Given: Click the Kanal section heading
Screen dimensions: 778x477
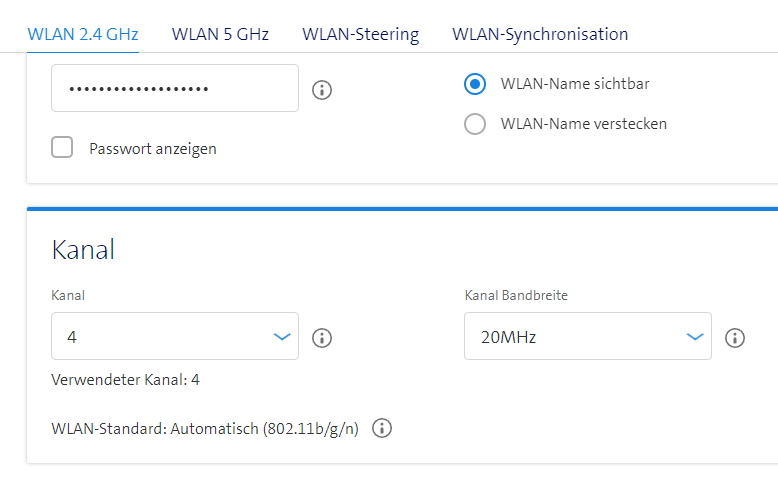Looking at the screenshot, I should [x=83, y=250].
